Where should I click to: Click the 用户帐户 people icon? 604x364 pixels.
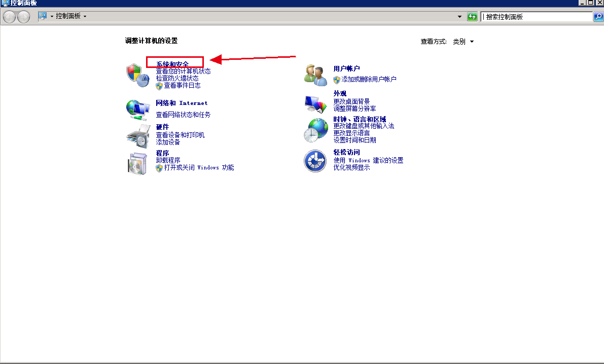pyautogui.click(x=315, y=74)
